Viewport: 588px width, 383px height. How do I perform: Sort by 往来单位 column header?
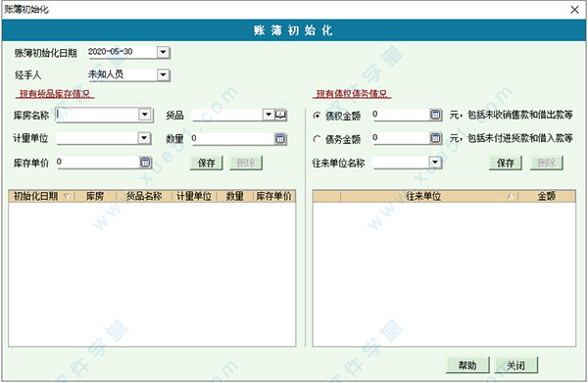[429, 196]
